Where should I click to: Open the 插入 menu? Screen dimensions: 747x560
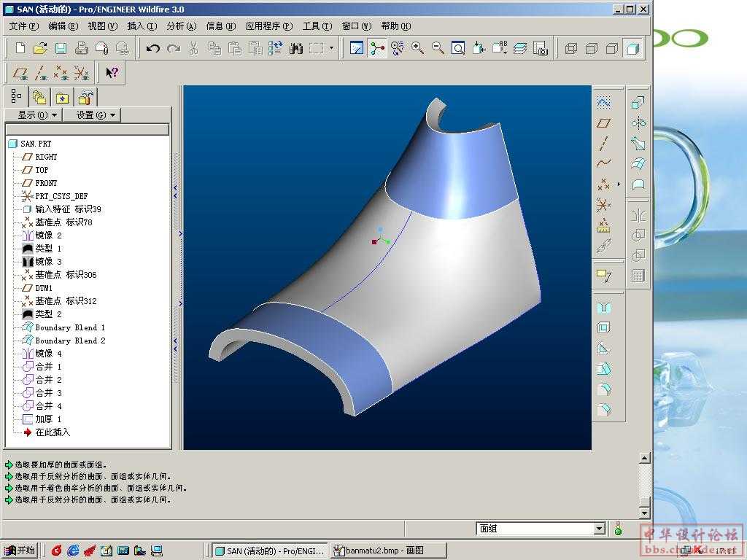[142, 26]
